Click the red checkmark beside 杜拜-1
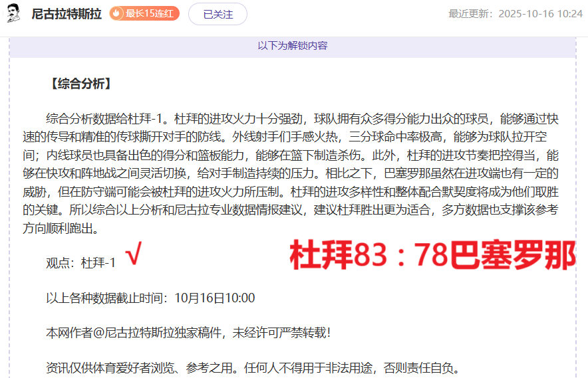588x378 pixels. click(134, 255)
